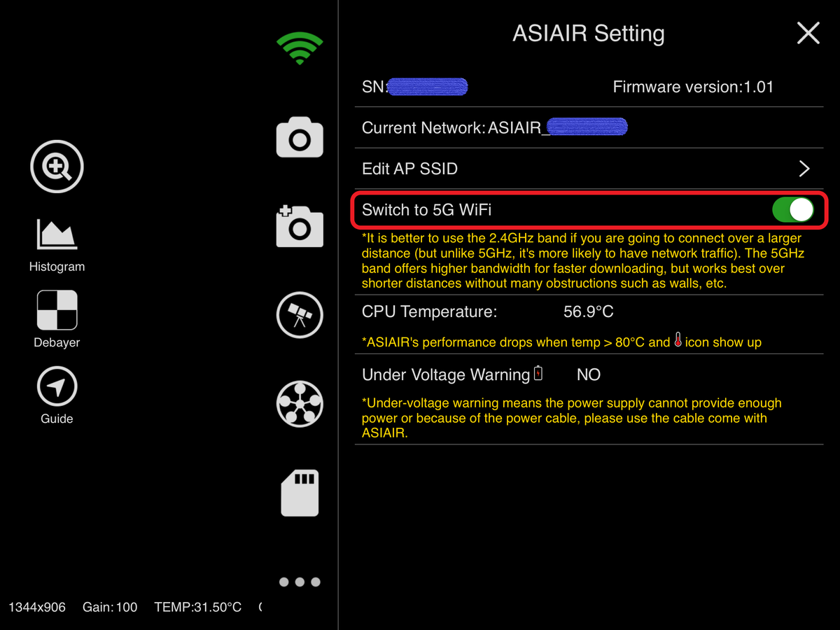
Task: Select the Current Network row
Action: 589,127
